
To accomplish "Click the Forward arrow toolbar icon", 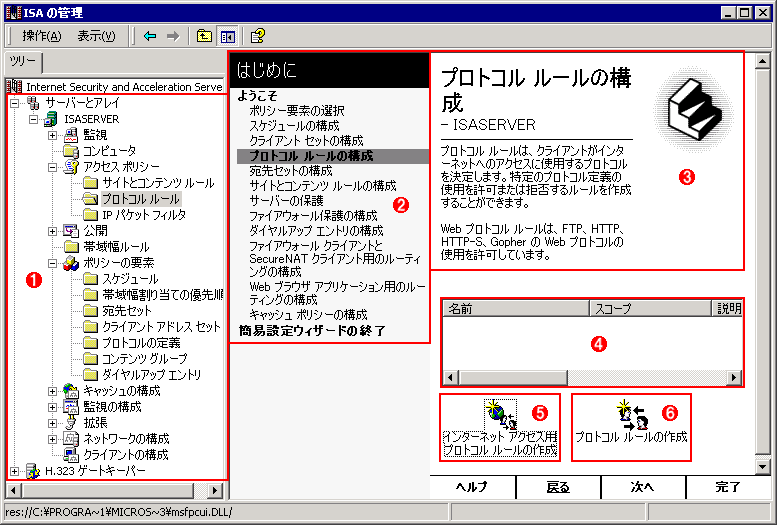I will [x=172, y=36].
